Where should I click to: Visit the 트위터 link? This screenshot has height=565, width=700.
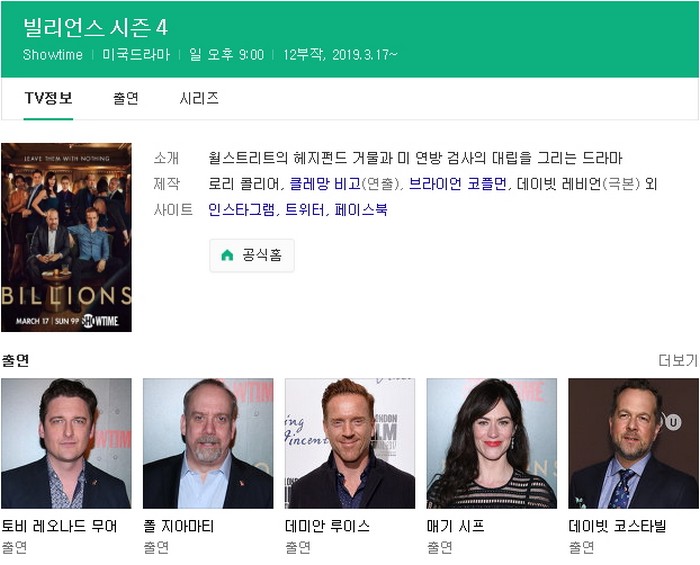(x=305, y=209)
